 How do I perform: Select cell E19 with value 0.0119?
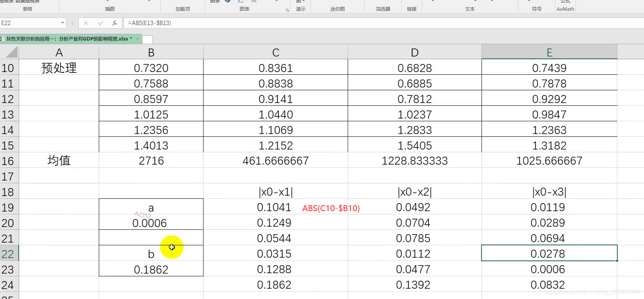coord(549,207)
